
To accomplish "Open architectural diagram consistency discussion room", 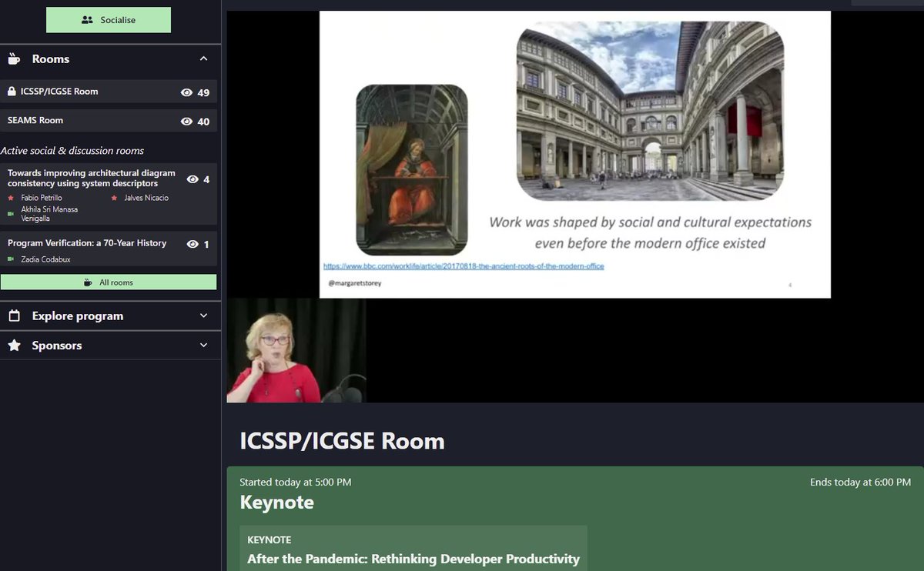I will click(109, 194).
